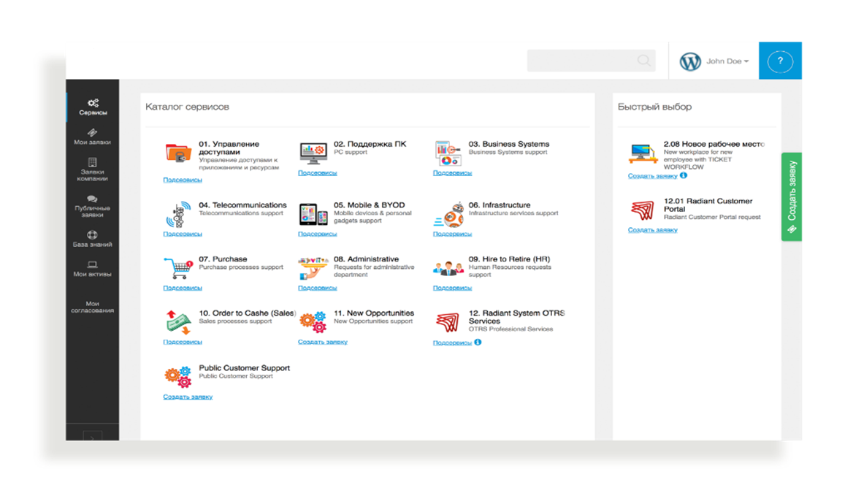
Task: Expand Подсервисы under Radiant System OTRS Services
Action: click(x=452, y=343)
